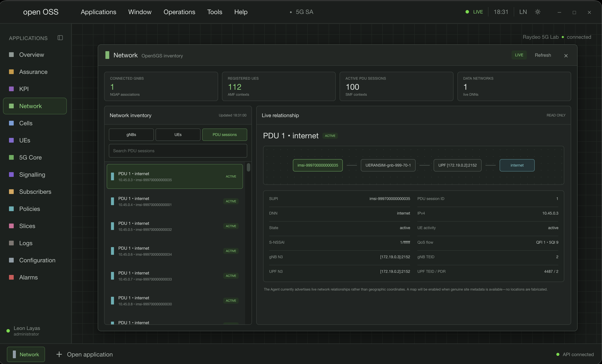Select the PDU sessions tab
The height and width of the screenshot is (364, 602).
pos(225,134)
